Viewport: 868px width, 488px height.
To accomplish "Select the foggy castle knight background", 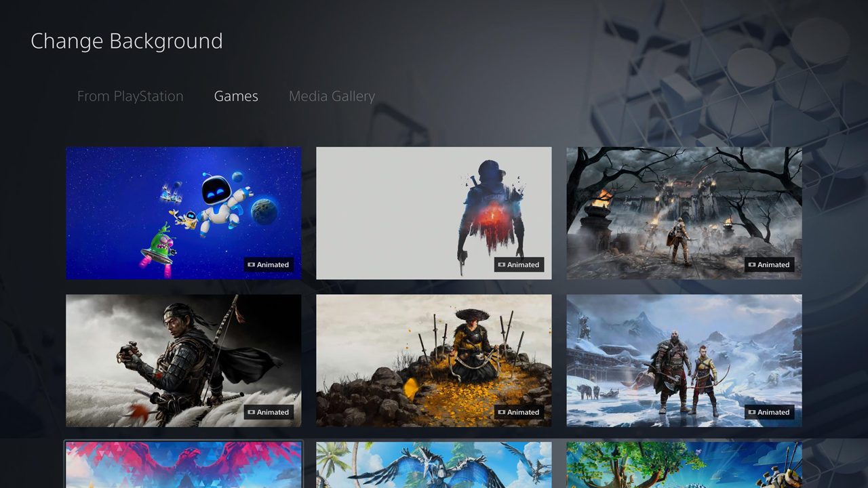I will pos(684,213).
